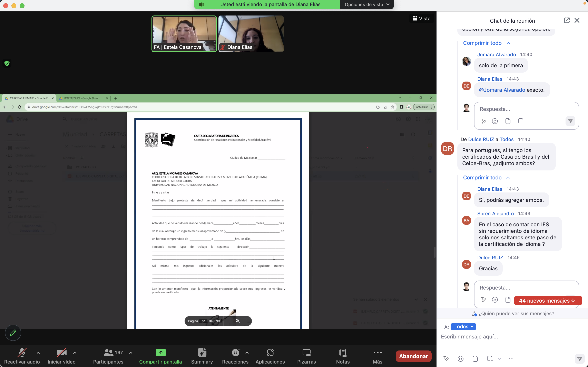This screenshot has width=588, height=367.
Task: Click the Abandonar leave meeting button
Action: tap(414, 356)
